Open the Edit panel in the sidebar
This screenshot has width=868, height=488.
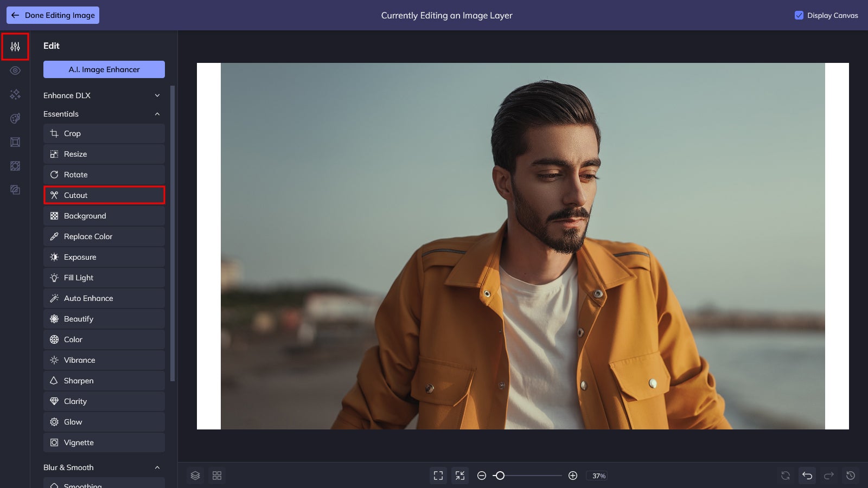[15, 47]
